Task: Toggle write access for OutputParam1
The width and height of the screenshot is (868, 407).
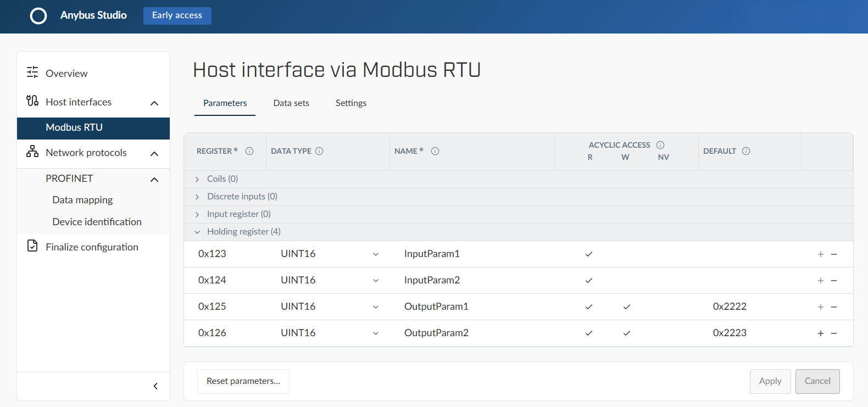Action: [627, 307]
